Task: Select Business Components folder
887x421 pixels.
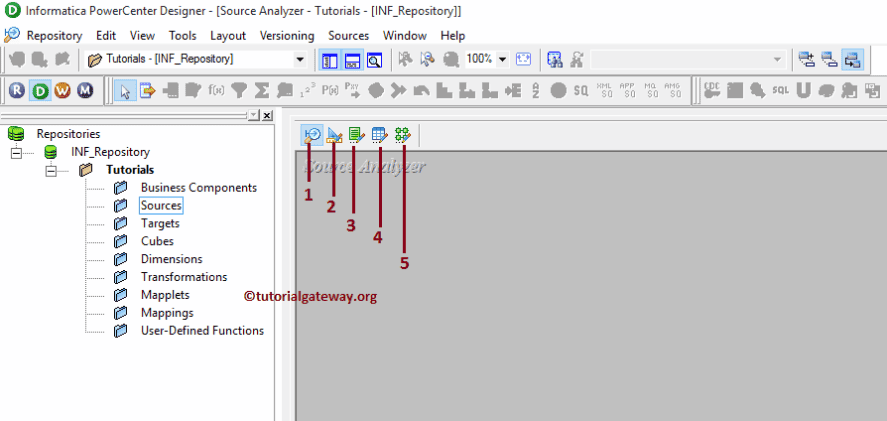Action: point(199,188)
